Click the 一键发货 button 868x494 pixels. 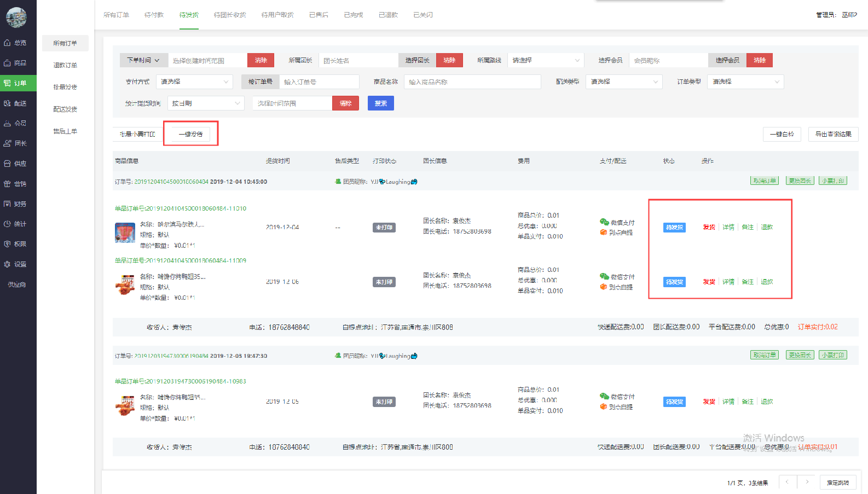point(190,134)
